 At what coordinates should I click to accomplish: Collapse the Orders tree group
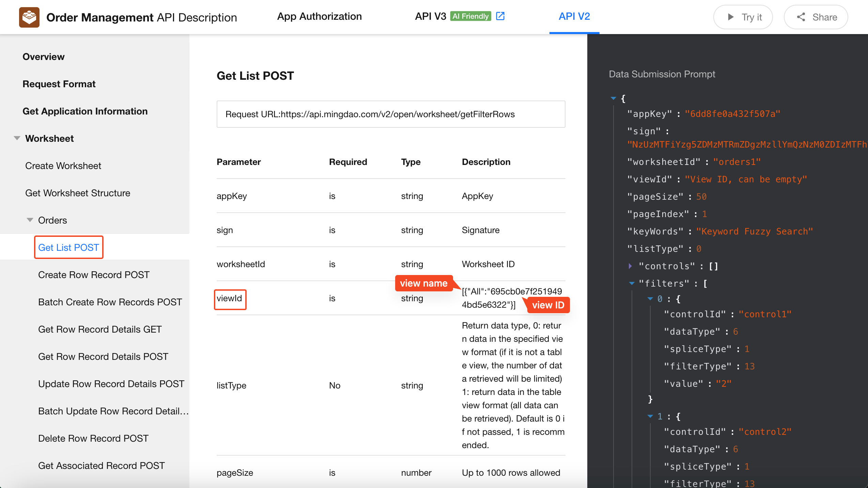pyautogui.click(x=30, y=220)
